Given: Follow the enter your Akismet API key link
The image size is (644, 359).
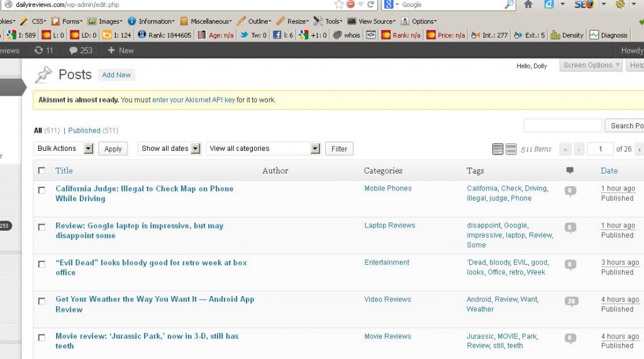Looking at the screenshot, I should [x=193, y=100].
